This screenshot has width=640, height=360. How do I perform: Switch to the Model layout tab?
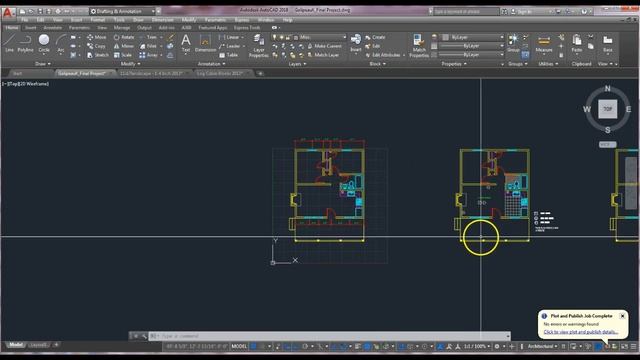pyautogui.click(x=16, y=345)
